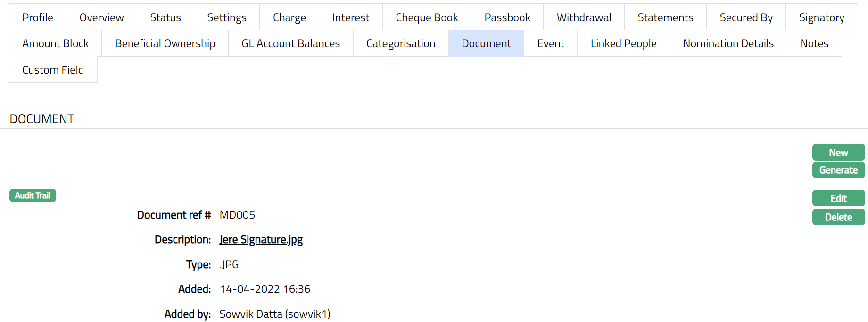Click the New document button
The height and width of the screenshot is (322, 868).
coord(838,153)
